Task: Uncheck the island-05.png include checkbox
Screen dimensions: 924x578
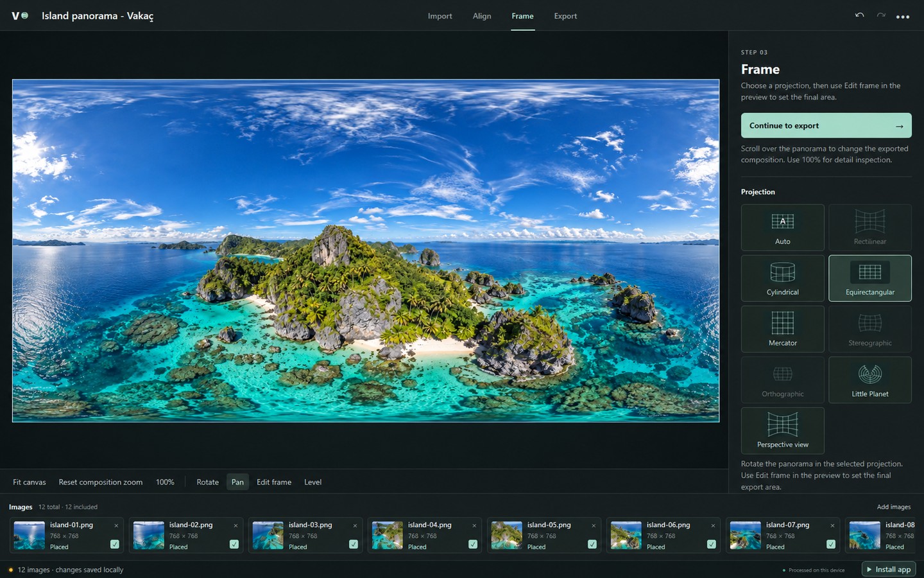Action: pyautogui.click(x=592, y=544)
